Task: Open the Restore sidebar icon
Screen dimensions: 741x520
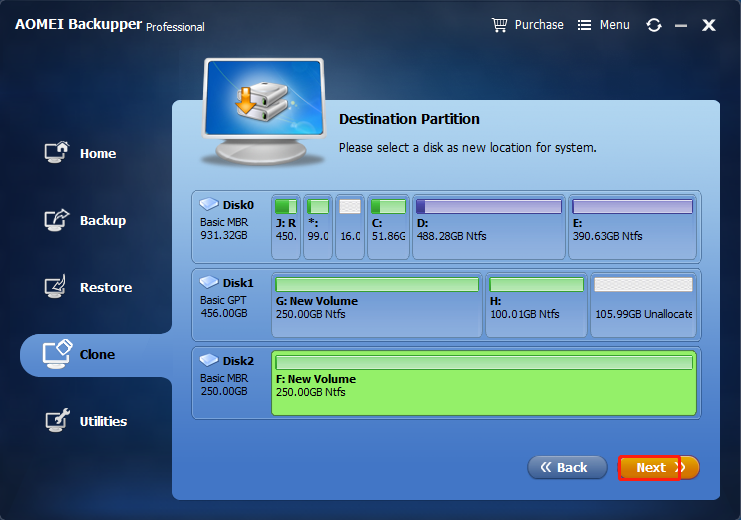Action: pos(56,286)
